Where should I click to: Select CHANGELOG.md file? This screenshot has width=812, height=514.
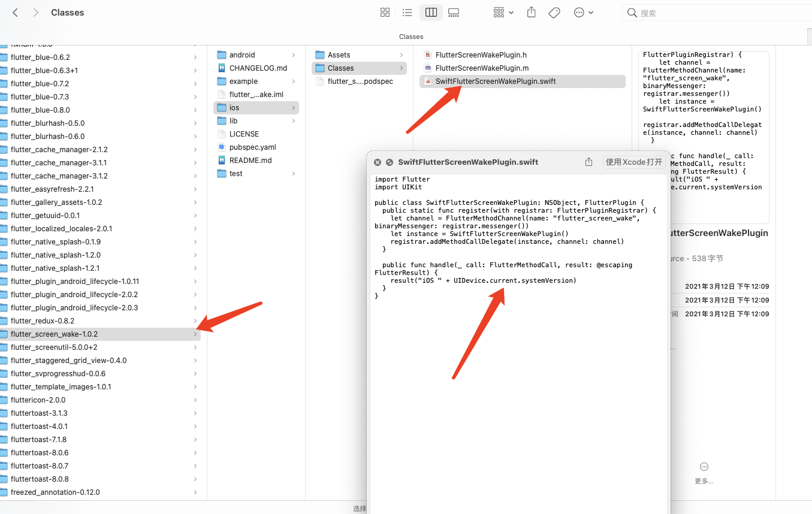256,68
